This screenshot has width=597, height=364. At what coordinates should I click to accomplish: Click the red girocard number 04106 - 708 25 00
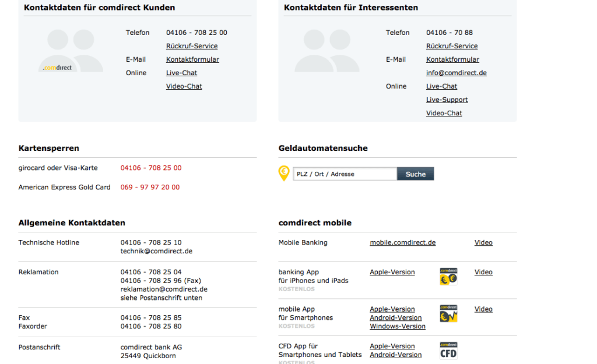click(x=151, y=168)
